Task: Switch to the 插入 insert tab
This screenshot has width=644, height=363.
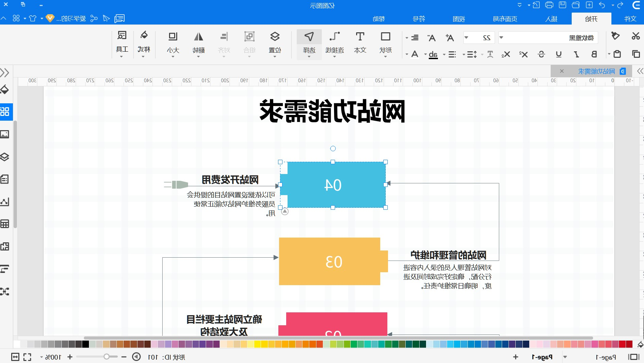Action: click(551, 19)
